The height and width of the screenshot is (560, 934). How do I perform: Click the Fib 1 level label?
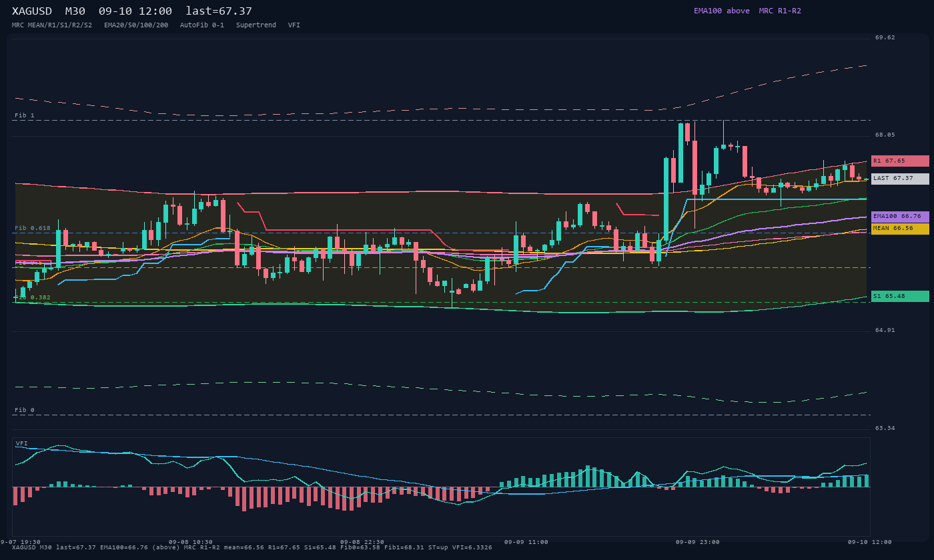(x=25, y=115)
